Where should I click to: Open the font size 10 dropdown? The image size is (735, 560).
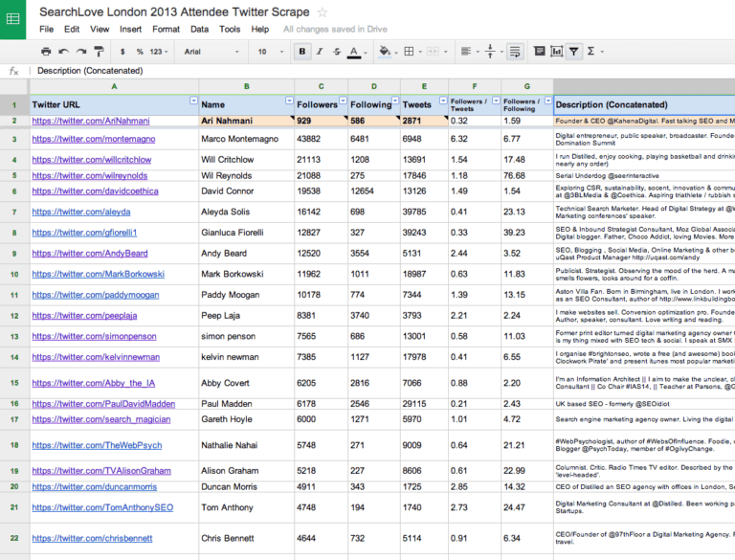coord(271,52)
